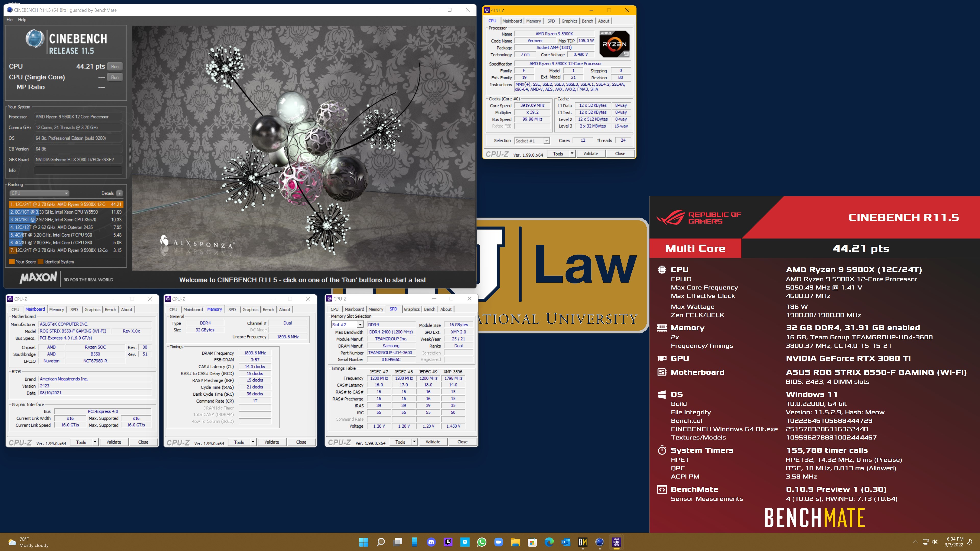980x551 pixels.
Task: Click Validate in top-right CPU-Z window
Action: coord(591,154)
